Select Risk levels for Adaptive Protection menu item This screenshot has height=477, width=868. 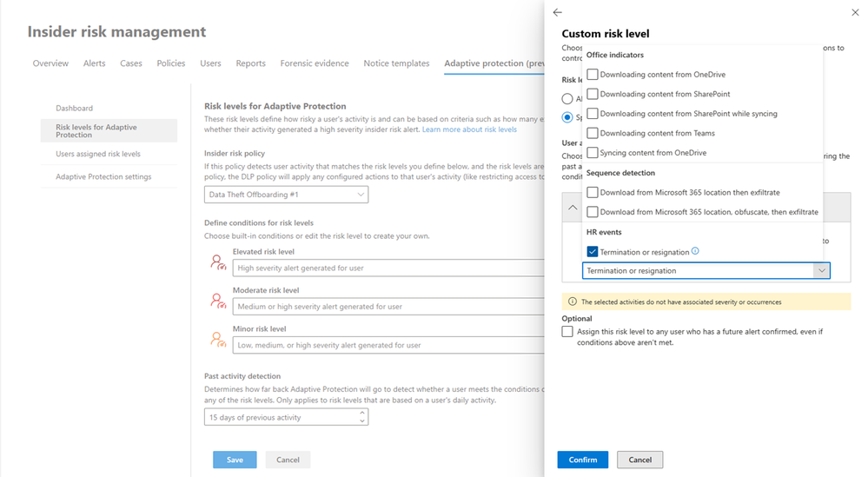click(109, 130)
